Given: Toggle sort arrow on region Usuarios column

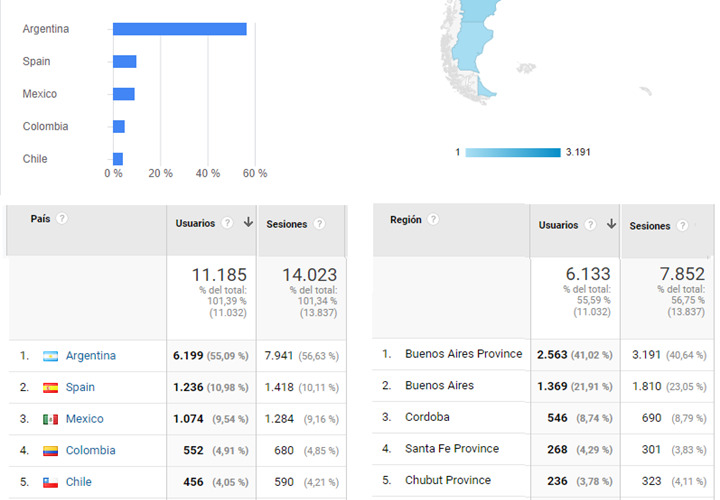Looking at the screenshot, I should pos(610,225).
